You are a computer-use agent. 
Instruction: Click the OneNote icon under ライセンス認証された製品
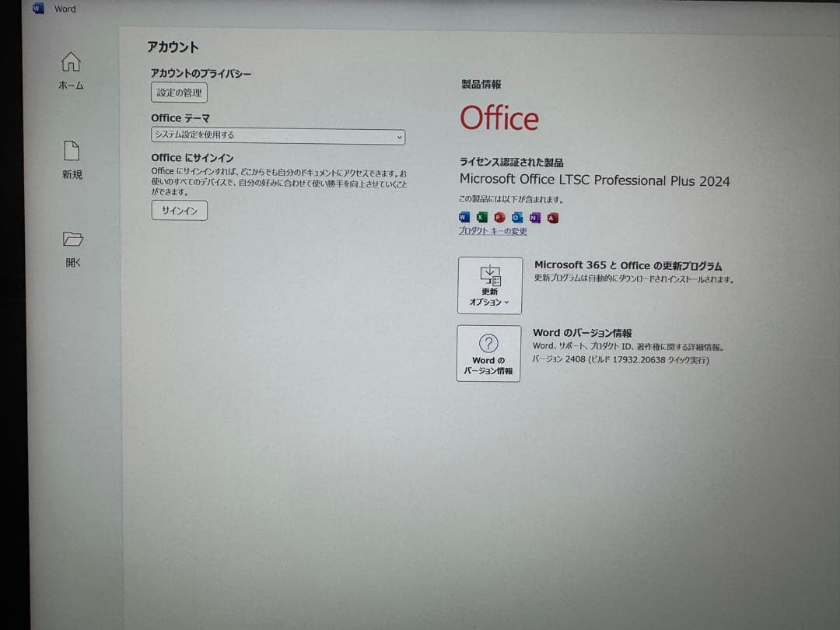coord(534,217)
